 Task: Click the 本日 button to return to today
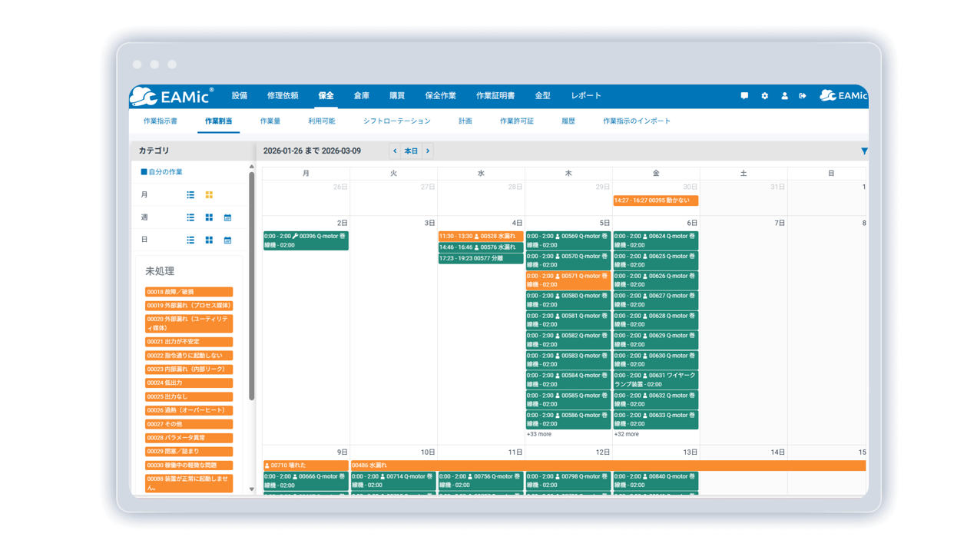[411, 151]
